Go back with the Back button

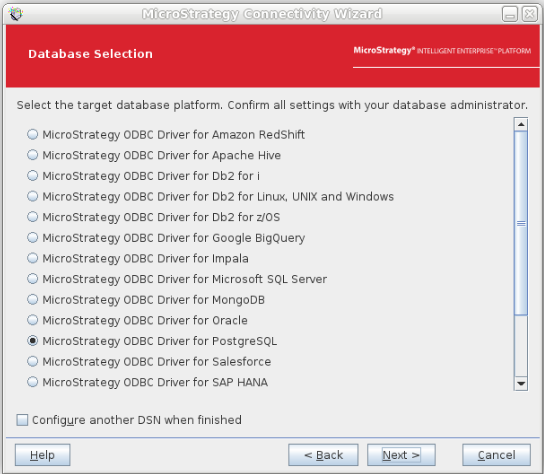323,455
